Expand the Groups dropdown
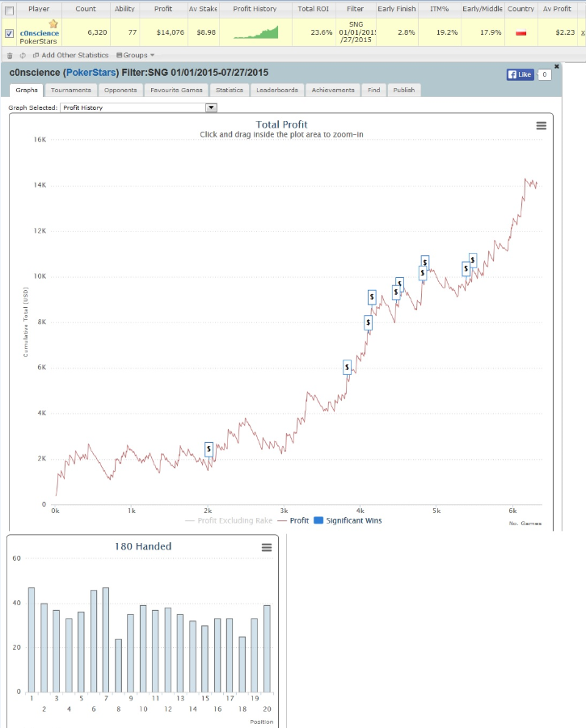Screen dimensions: 586x728 coord(135,55)
